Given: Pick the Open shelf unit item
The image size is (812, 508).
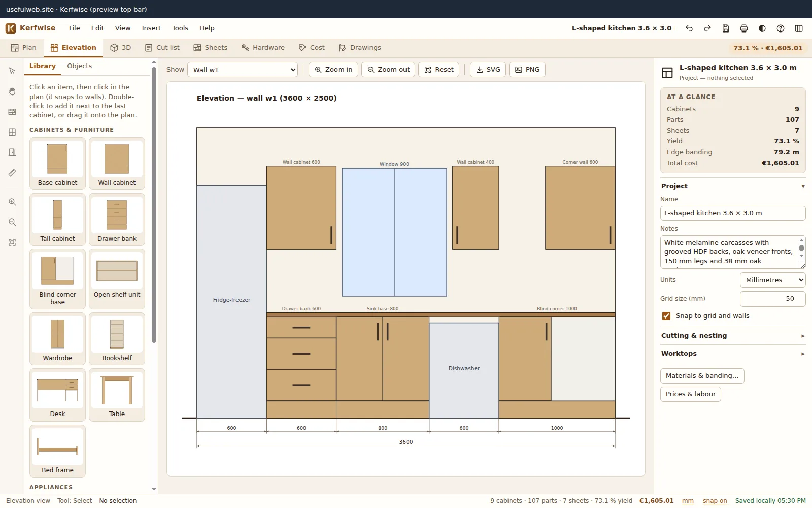Looking at the screenshot, I should click(x=117, y=279).
